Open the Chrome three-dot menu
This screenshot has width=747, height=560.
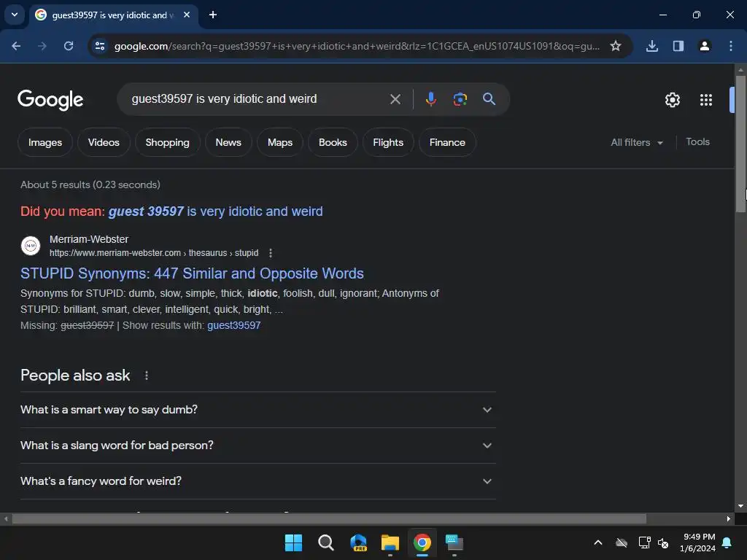[x=731, y=46]
